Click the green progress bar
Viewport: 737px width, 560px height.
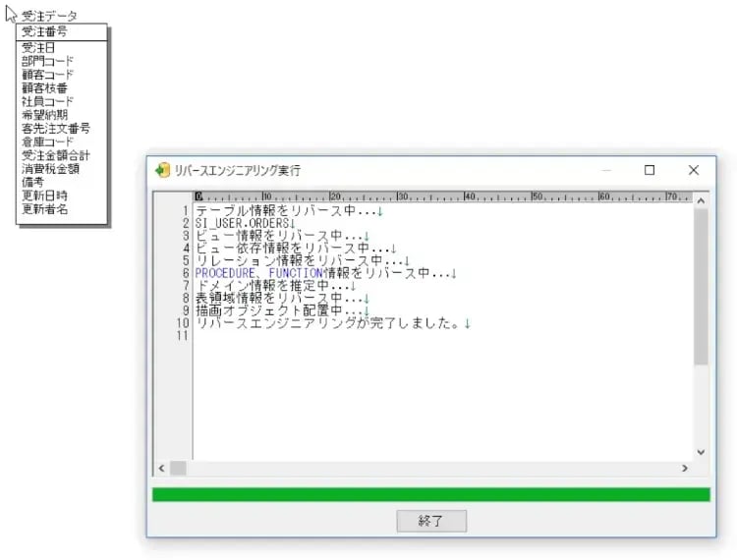point(430,494)
